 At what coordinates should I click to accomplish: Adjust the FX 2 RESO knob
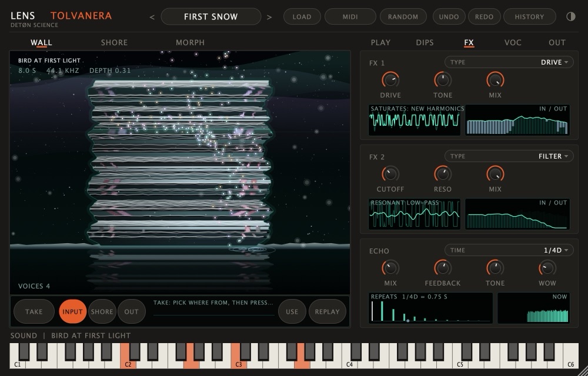tap(443, 174)
